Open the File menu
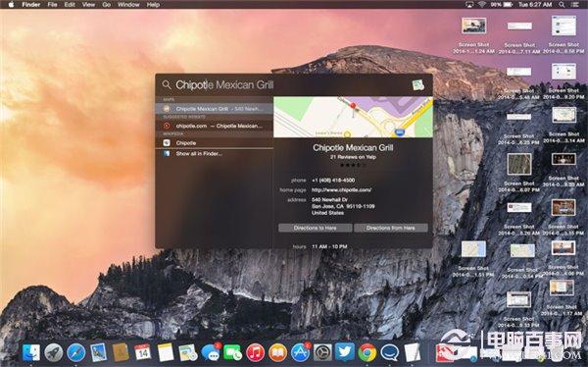This screenshot has height=367, width=588. 52,5
